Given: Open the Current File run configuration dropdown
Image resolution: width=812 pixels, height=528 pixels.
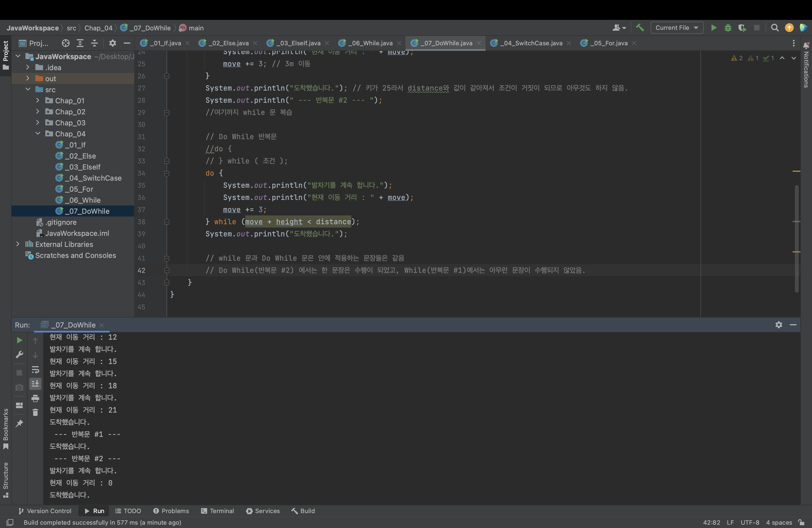Looking at the screenshot, I should pos(677,28).
